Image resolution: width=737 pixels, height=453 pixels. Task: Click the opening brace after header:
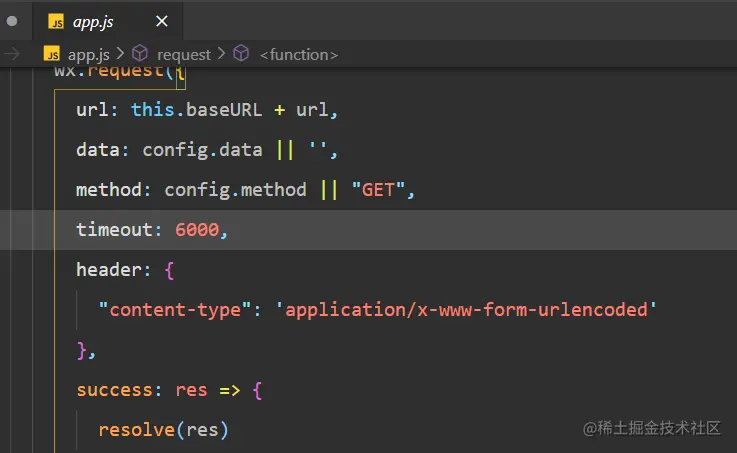[x=169, y=271]
